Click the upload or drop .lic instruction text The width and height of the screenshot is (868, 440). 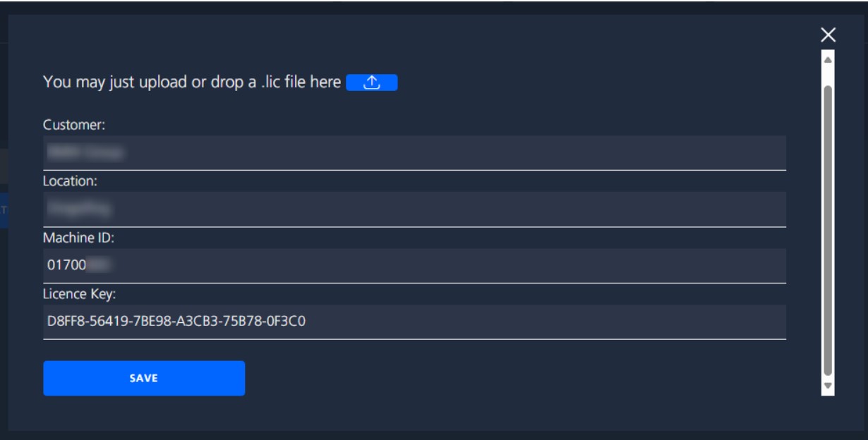pyautogui.click(x=192, y=83)
